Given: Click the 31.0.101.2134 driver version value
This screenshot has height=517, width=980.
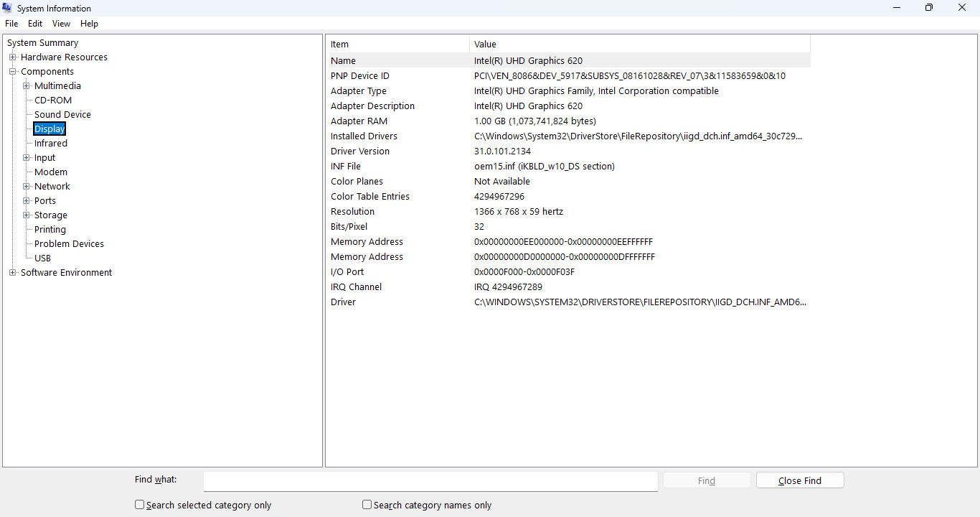Looking at the screenshot, I should 502,152.
